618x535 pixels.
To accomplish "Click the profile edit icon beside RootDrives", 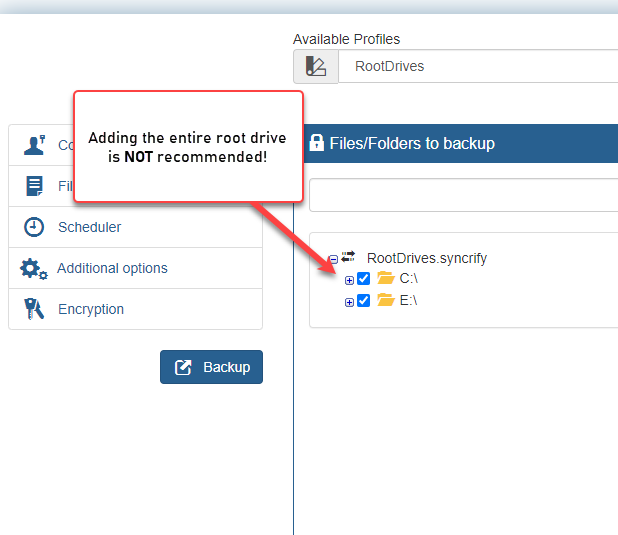I will tap(316, 66).
